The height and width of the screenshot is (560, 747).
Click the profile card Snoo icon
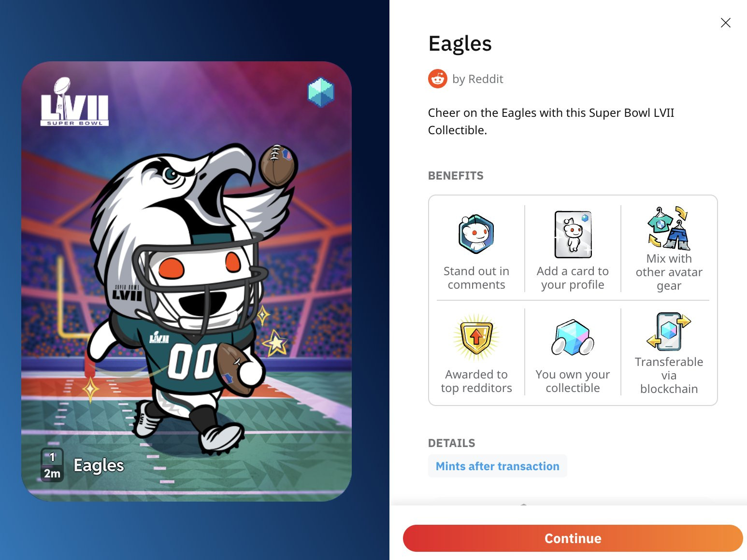coord(573,234)
